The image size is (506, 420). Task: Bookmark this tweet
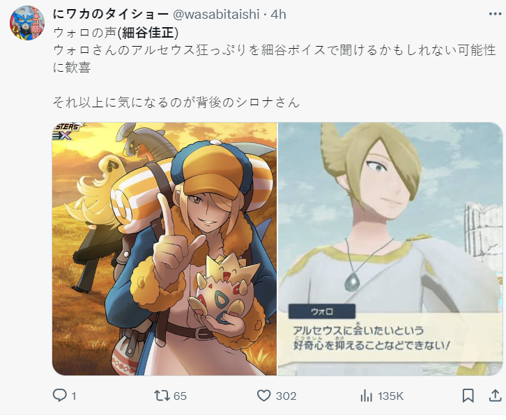point(468,396)
